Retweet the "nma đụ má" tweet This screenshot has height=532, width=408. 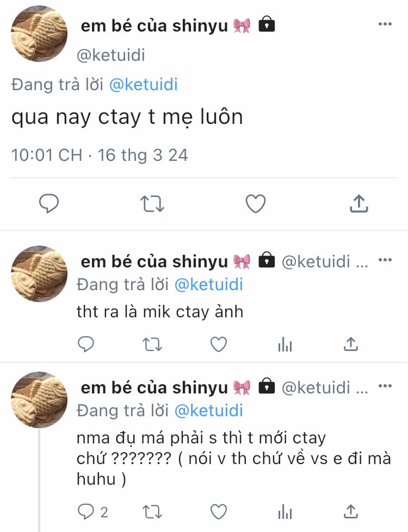tap(151, 511)
